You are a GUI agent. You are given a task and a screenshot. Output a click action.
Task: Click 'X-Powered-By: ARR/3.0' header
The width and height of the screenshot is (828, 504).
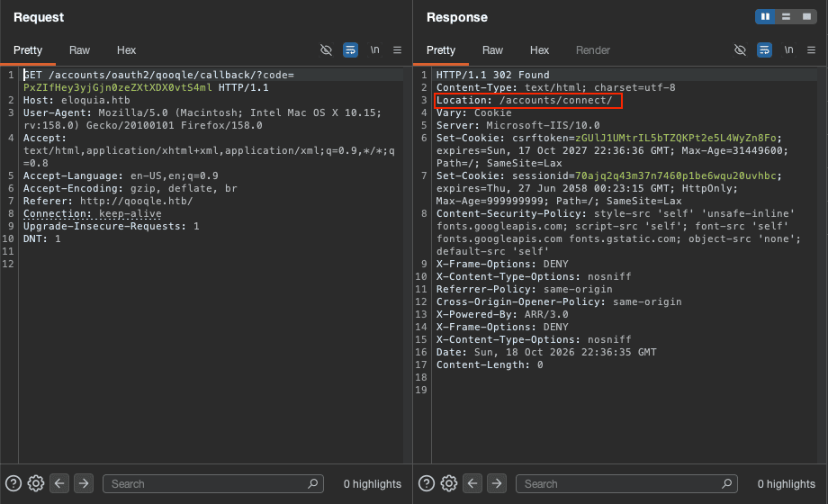[502, 314]
